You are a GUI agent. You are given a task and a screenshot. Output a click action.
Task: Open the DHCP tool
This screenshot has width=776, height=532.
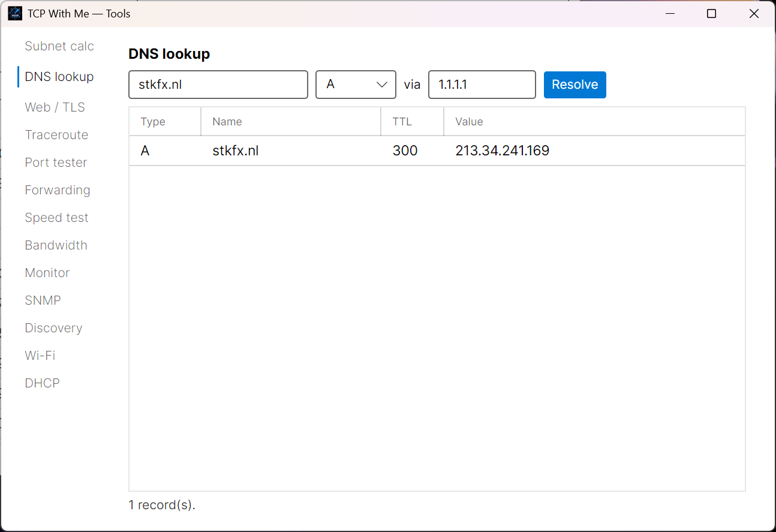point(42,383)
